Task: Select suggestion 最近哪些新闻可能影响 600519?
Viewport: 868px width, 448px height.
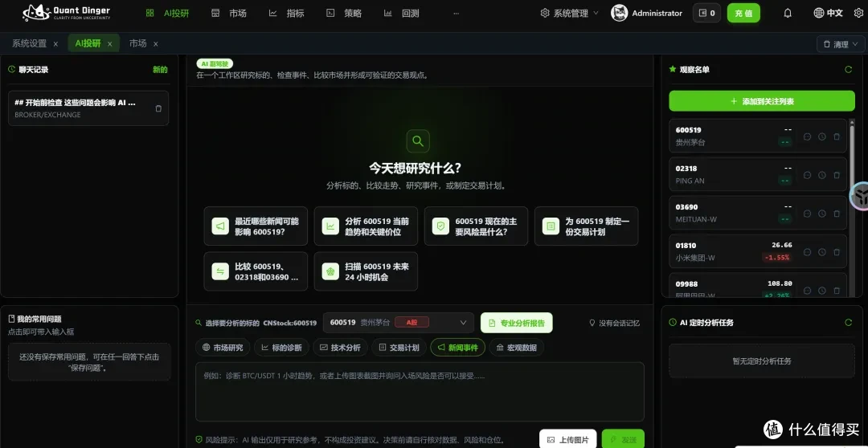Action: (x=256, y=226)
